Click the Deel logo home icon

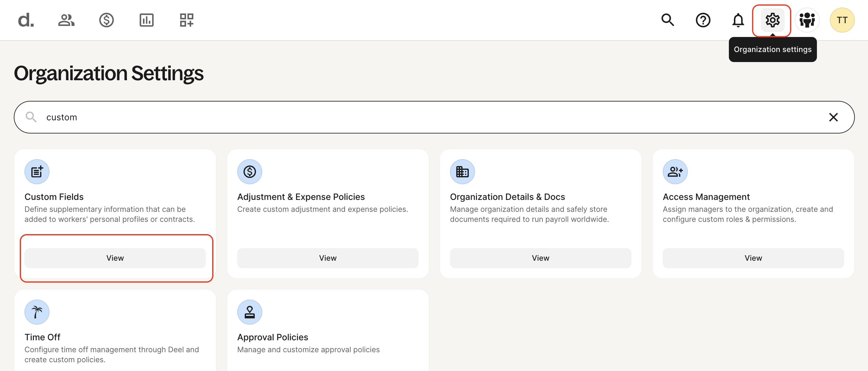26,20
